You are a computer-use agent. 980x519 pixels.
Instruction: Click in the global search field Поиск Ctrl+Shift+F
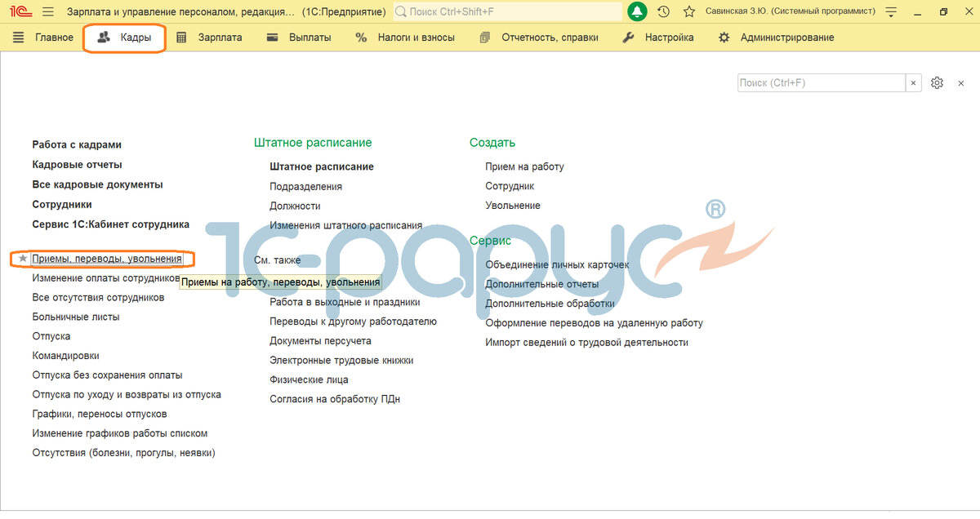pyautogui.click(x=507, y=12)
